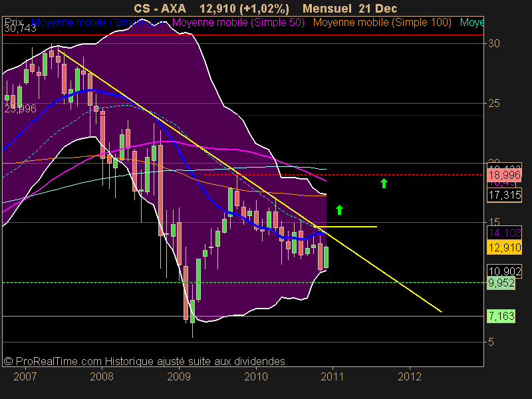The width and height of the screenshot is (532, 399).
Task: Select Moyenne mobile (Simple 50) legend entry
Action: click(238, 23)
